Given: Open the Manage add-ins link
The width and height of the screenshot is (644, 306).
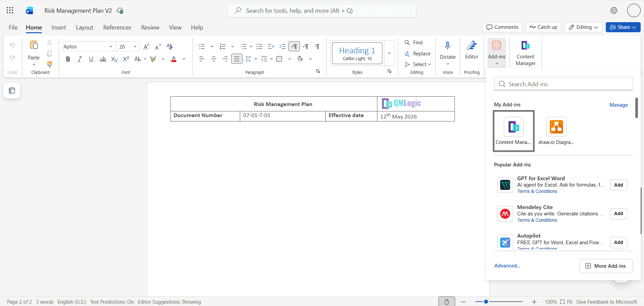Looking at the screenshot, I should [x=619, y=105].
